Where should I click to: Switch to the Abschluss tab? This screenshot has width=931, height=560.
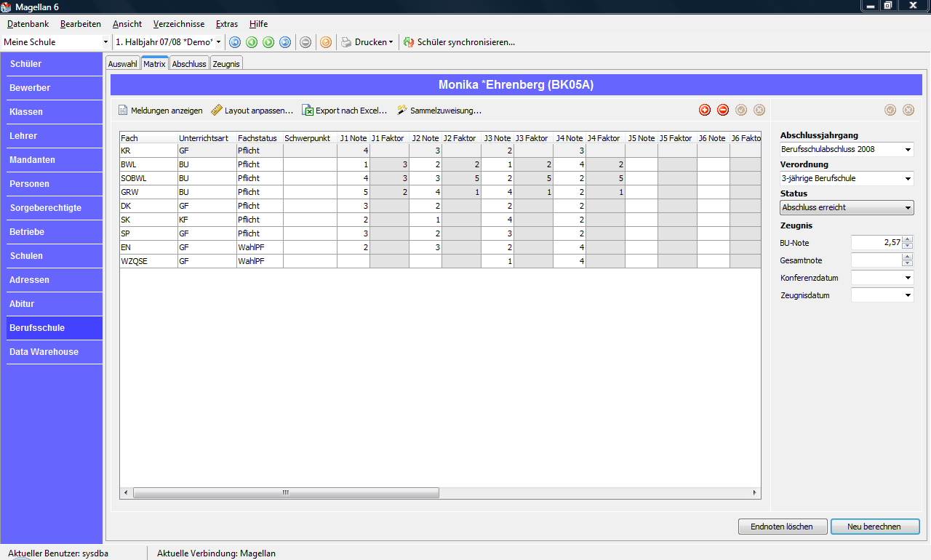(189, 64)
